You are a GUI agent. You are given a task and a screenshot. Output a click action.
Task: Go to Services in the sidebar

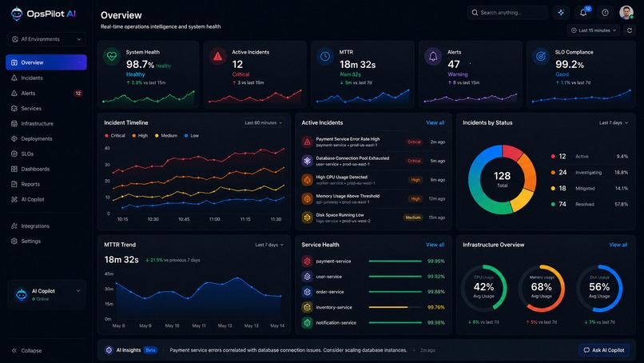click(46, 109)
